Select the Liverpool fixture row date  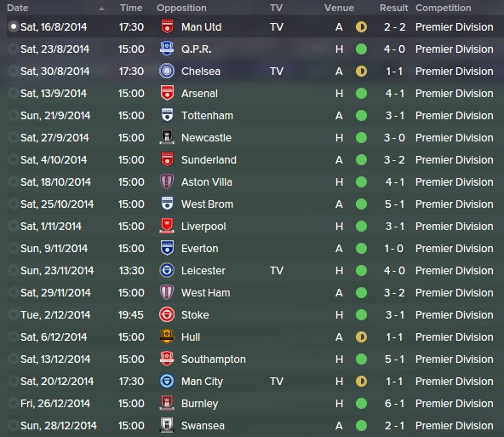pyautogui.click(x=51, y=227)
